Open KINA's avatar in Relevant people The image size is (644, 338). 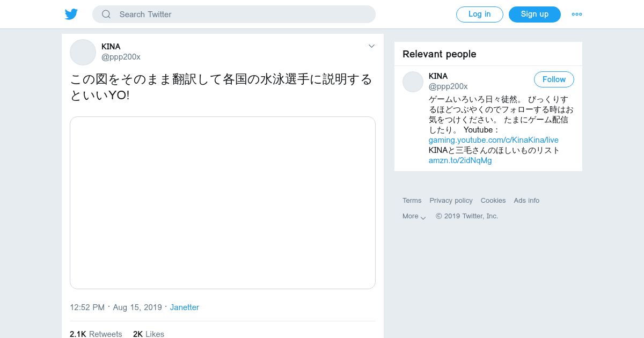413,82
